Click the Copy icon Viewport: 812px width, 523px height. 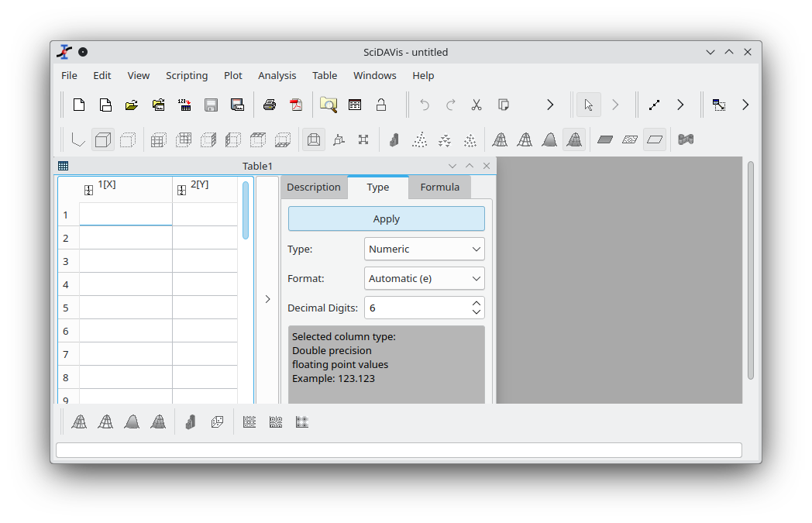click(504, 105)
